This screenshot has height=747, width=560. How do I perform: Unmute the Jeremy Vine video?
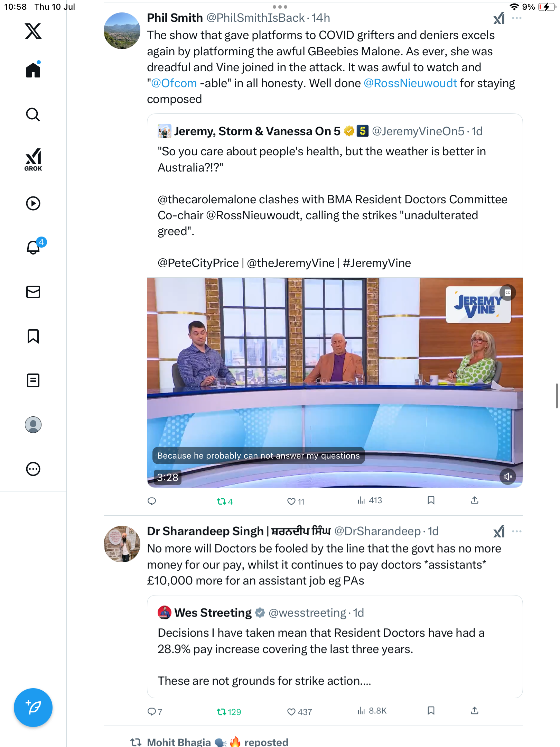click(507, 477)
